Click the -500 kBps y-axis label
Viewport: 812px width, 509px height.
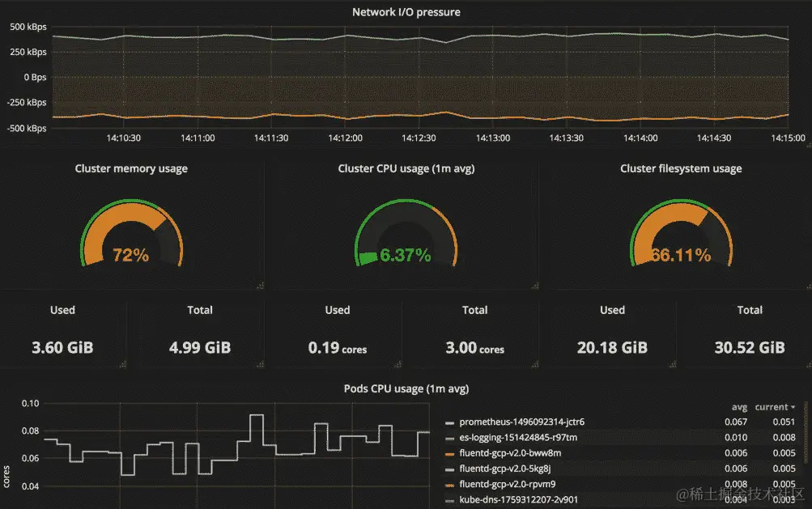click(x=27, y=129)
